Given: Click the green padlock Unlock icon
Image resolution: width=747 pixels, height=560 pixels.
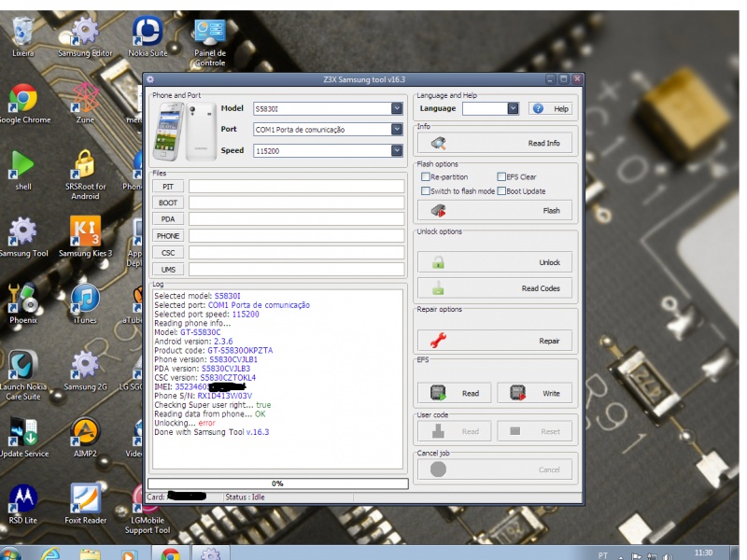Looking at the screenshot, I should click(438, 262).
